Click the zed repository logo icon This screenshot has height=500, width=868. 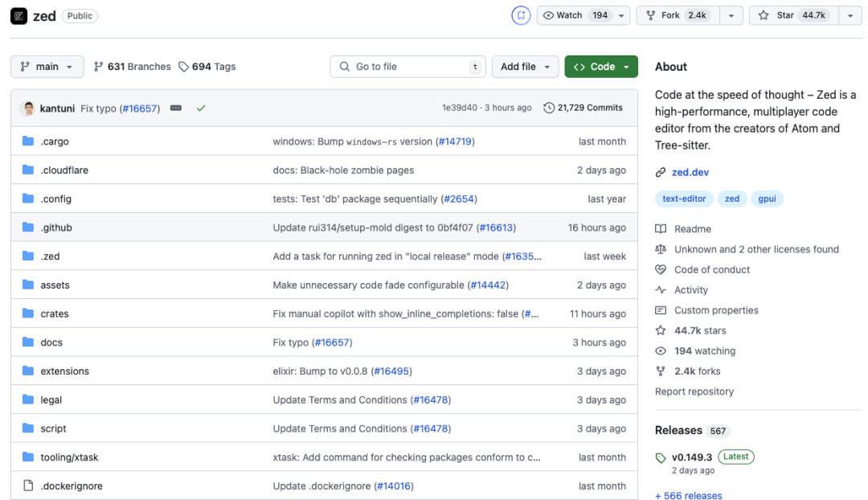pos(18,16)
